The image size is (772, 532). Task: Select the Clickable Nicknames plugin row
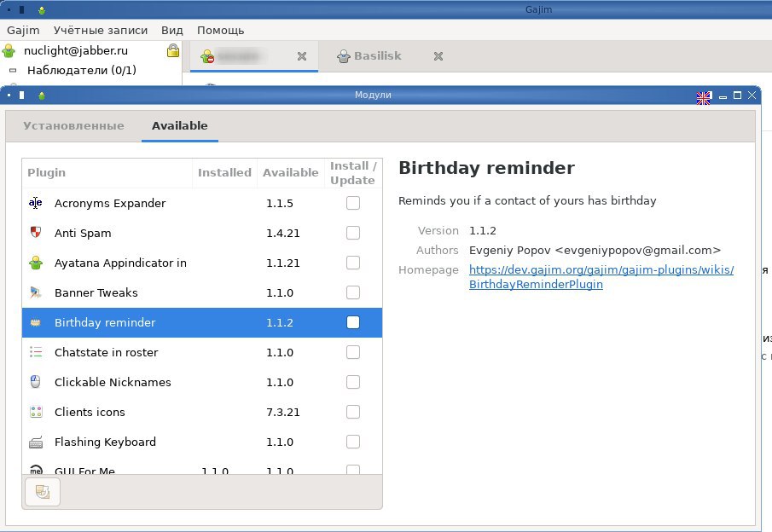(202, 382)
